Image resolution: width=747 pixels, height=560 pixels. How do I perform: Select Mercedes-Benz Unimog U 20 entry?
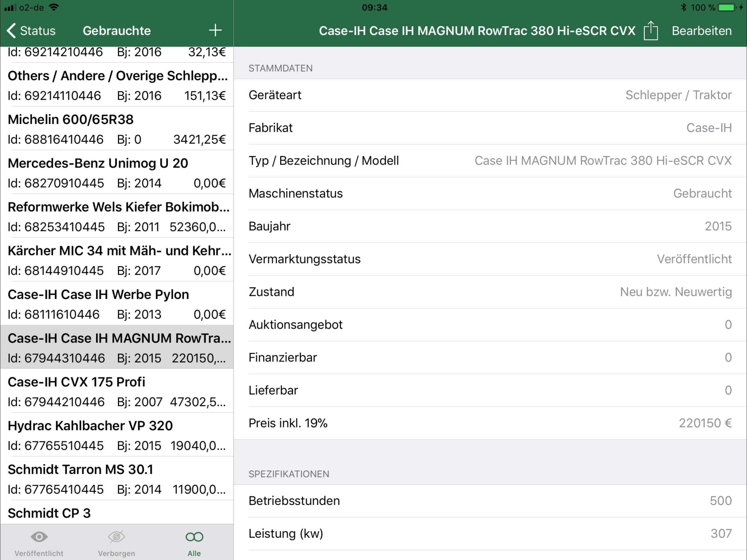(x=117, y=172)
